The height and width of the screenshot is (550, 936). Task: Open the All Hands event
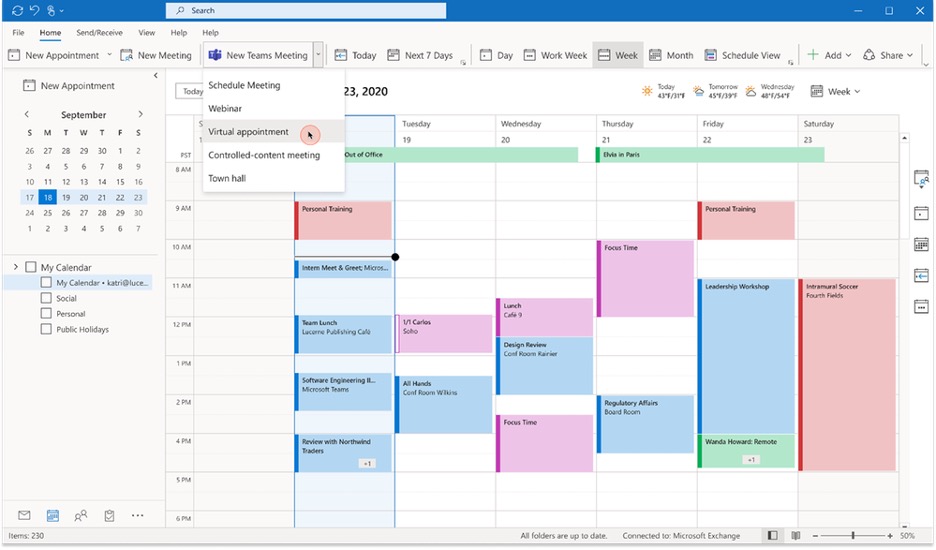point(444,404)
